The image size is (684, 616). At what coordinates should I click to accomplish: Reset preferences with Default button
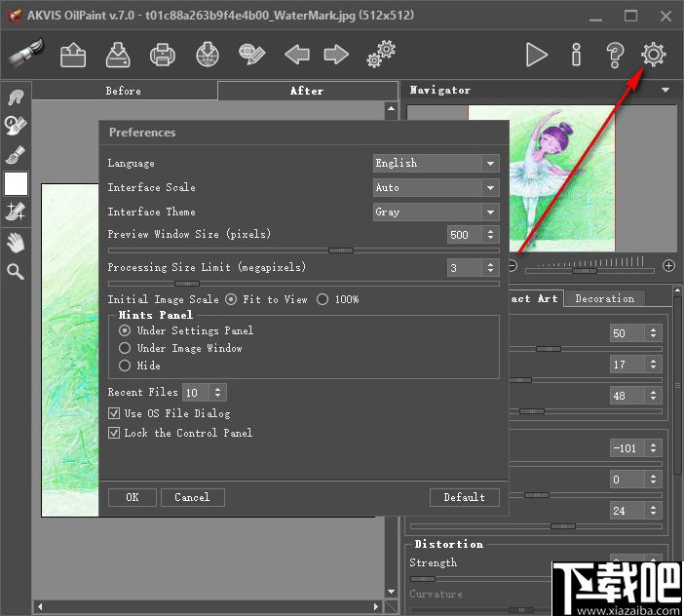click(x=465, y=497)
